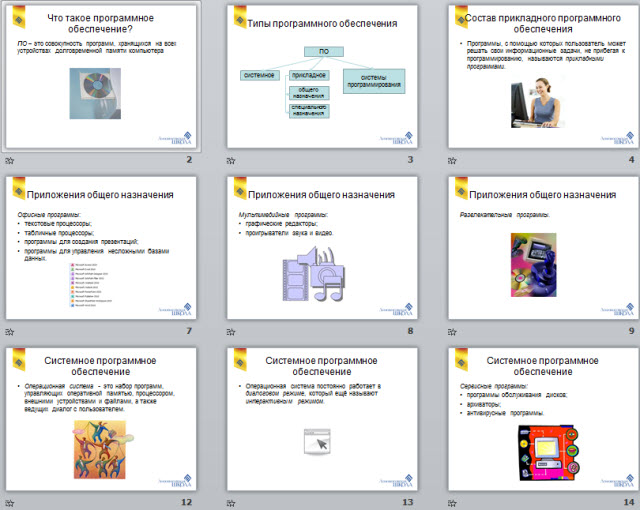Click the transition star icon under slide 9

[455, 330]
